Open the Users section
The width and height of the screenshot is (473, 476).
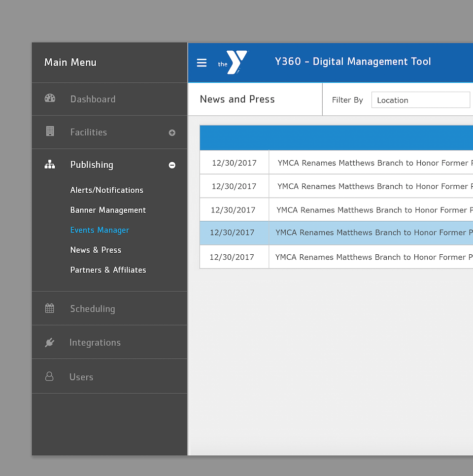(109, 376)
